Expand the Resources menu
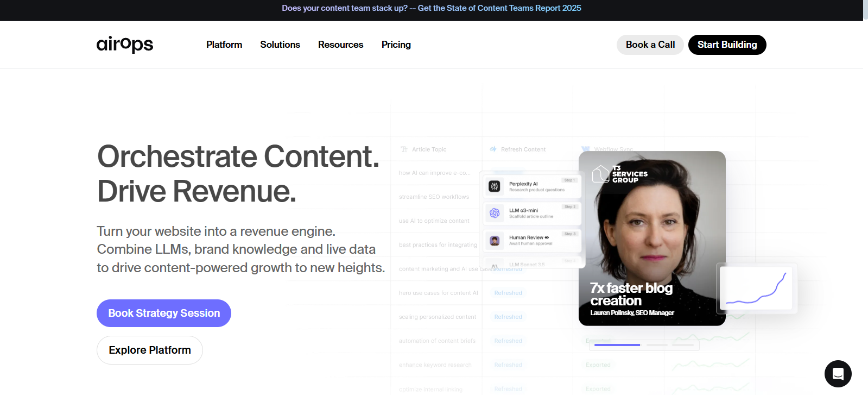This screenshot has width=868, height=395. click(x=340, y=45)
